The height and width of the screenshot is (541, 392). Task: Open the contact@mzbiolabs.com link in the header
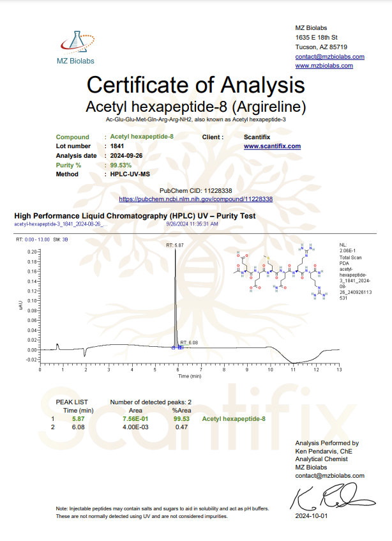click(x=329, y=56)
